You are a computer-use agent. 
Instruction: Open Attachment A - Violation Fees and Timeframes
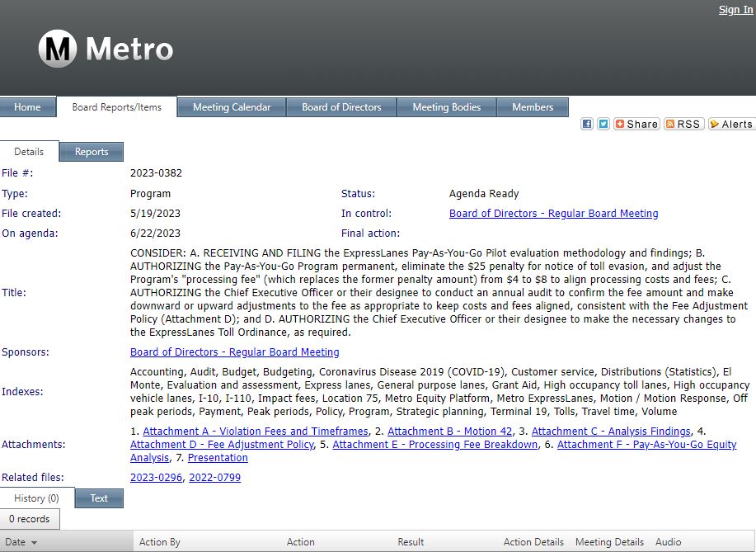(256, 431)
